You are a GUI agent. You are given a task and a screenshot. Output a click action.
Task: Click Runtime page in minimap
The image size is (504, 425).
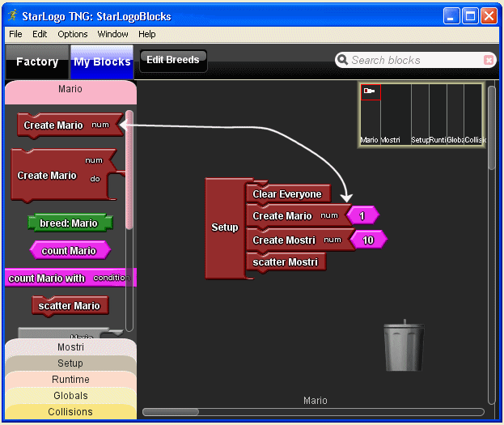[x=438, y=114]
